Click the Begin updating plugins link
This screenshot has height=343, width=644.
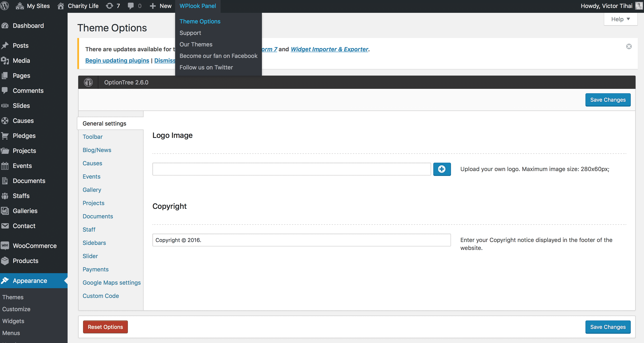(x=117, y=60)
